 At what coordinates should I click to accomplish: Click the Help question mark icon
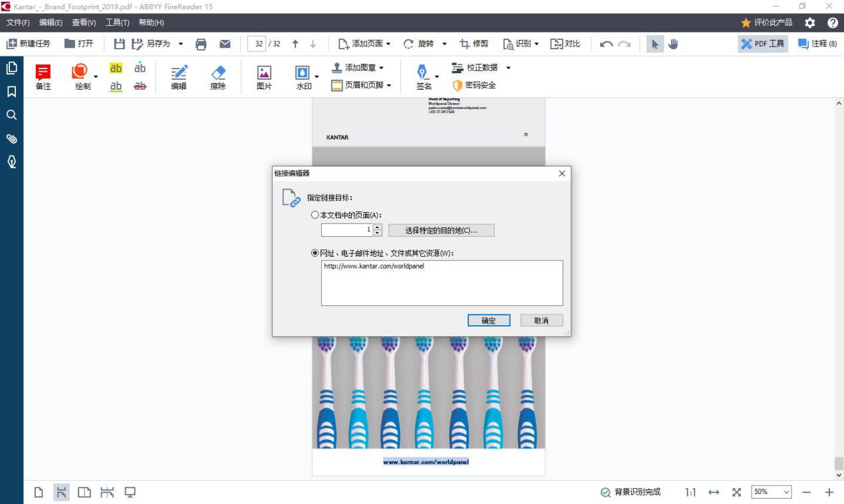pos(832,23)
